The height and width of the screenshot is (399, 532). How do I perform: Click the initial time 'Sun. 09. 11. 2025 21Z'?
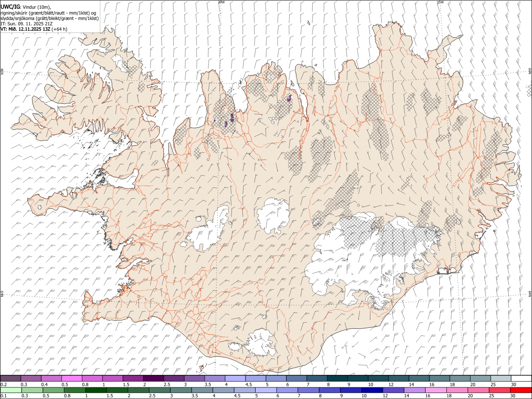point(29,24)
